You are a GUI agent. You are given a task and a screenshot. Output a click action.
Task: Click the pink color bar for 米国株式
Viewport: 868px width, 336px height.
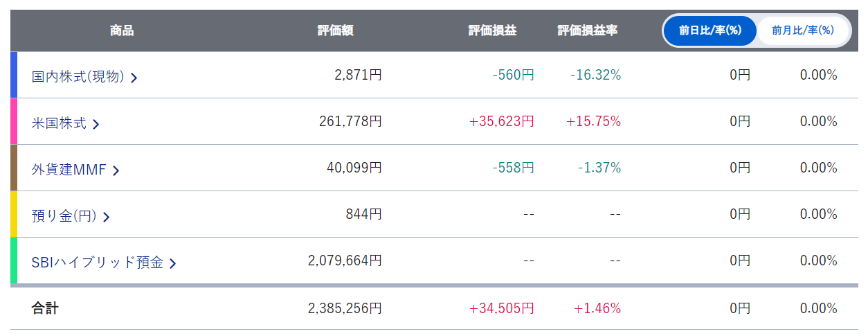14,121
